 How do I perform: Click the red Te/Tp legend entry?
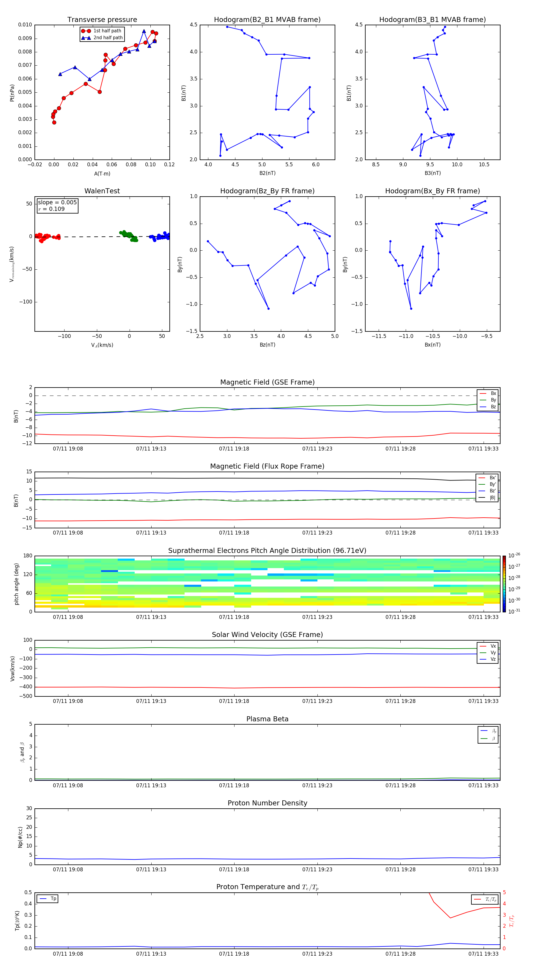coord(485,899)
